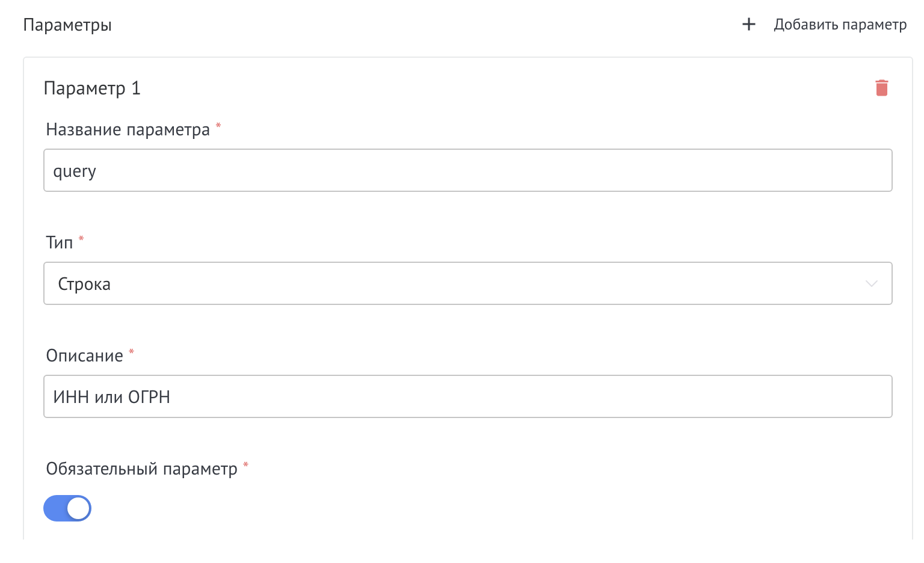Click the red trash can in the card corner
Viewport: 924px width, 563px height.
[x=882, y=87]
